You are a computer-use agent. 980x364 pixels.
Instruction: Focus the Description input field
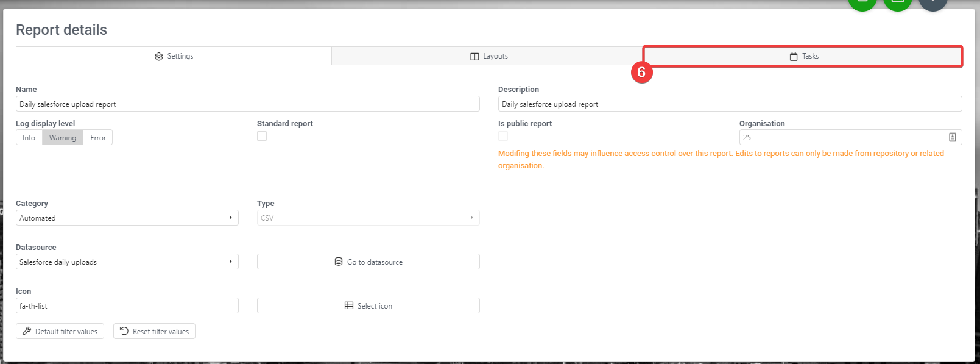tap(730, 104)
